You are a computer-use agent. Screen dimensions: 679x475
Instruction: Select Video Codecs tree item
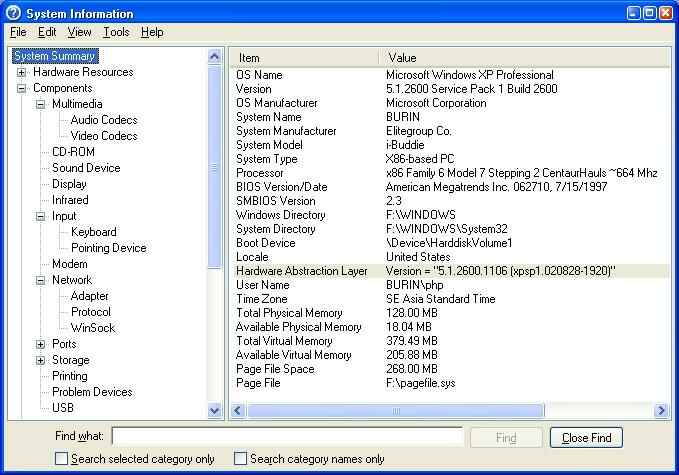[104, 136]
